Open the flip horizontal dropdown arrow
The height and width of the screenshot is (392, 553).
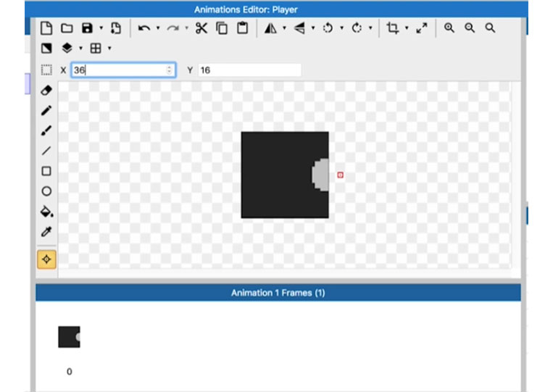284,28
